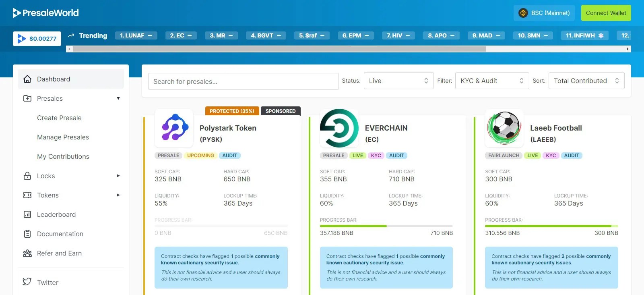
Task: Click the Documentation clipboard icon
Action: pos(27,234)
